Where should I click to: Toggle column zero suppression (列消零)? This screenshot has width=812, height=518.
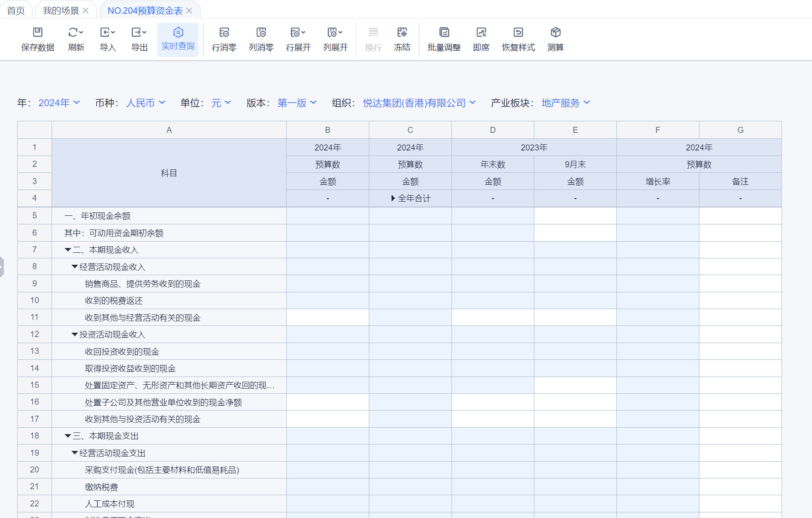pyautogui.click(x=261, y=33)
